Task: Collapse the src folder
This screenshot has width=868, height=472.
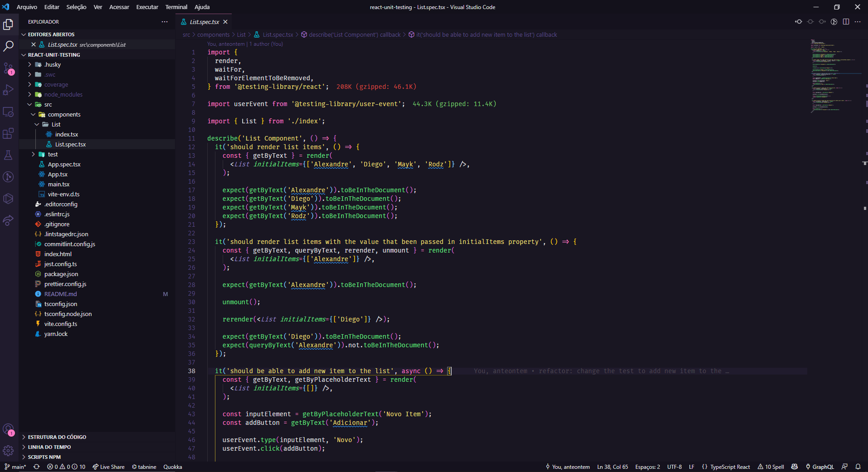Action: (x=29, y=104)
